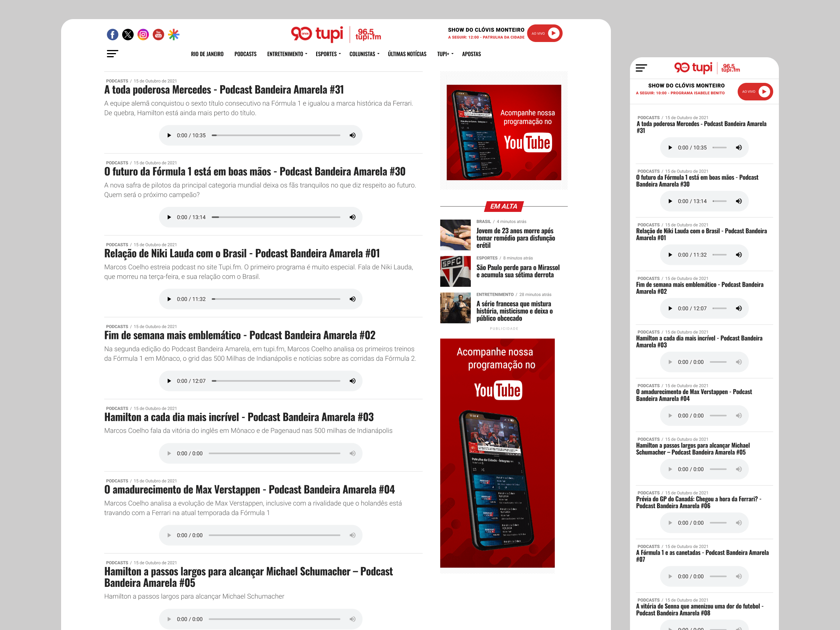The height and width of the screenshot is (630, 840).
Task: Open the hamburger menu icon
Action: 113,53
